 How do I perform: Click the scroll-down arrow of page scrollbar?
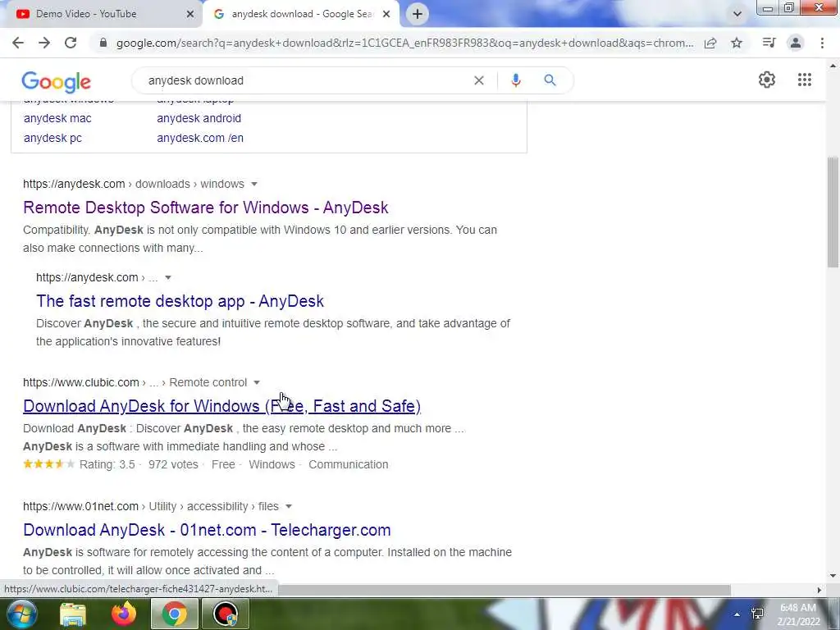pos(833,576)
